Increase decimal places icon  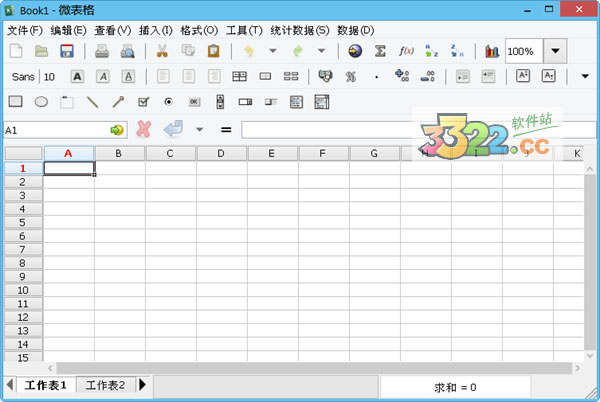tap(402, 76)
